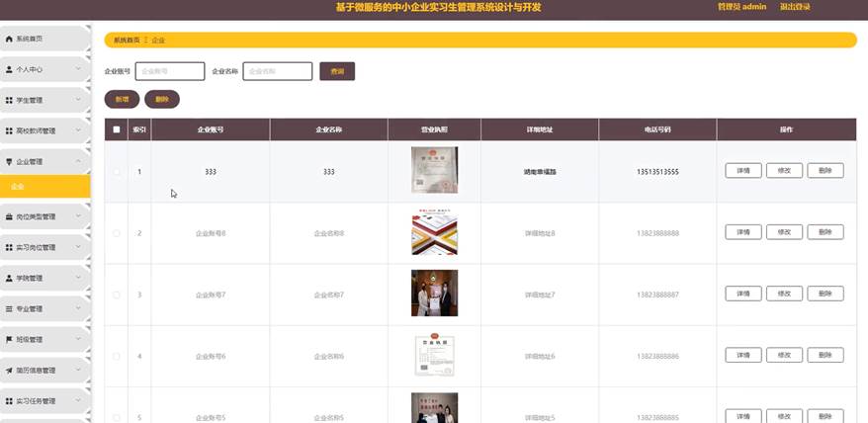Click the 新增 add button
This screenshot has height=423, width=868.
click(122, 99)
